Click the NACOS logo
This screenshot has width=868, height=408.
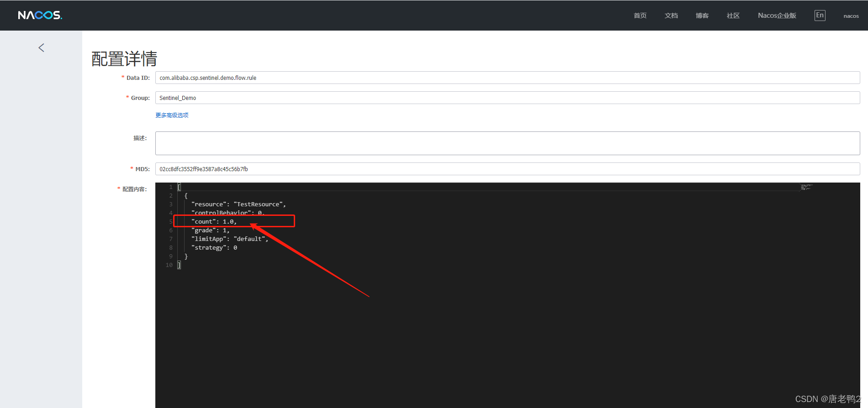pyautogui.click(x=40, y=15)
